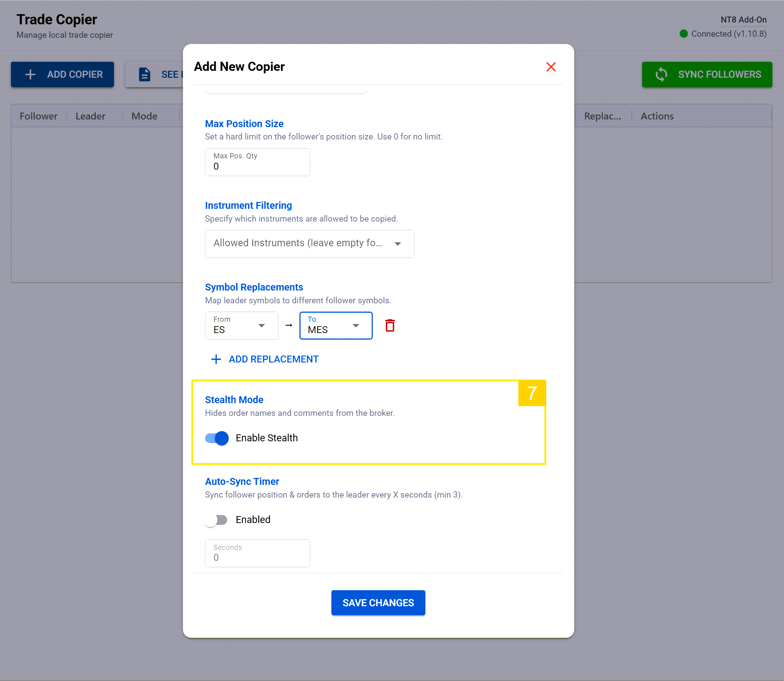This screenshot has width=784, height=681.
Task: Click the Mode column header
Action: [x=144, y=116]
